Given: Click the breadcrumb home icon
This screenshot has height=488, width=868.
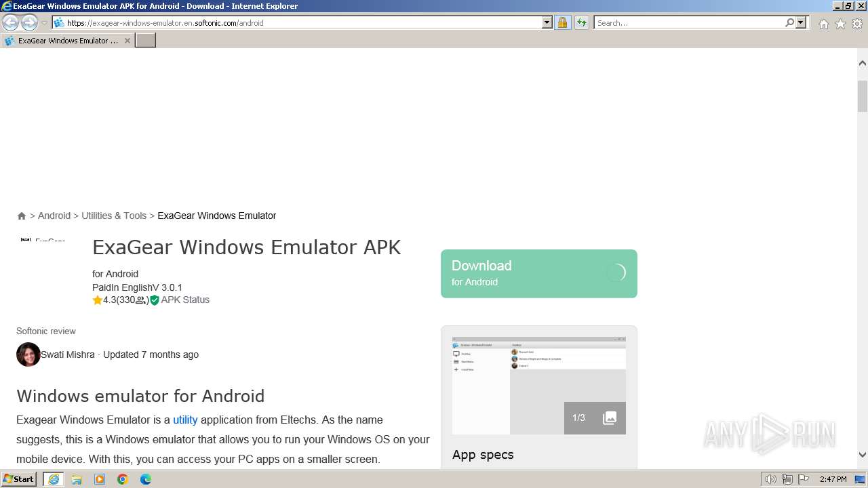Looking at the screenshot, I should click(22, 216).
